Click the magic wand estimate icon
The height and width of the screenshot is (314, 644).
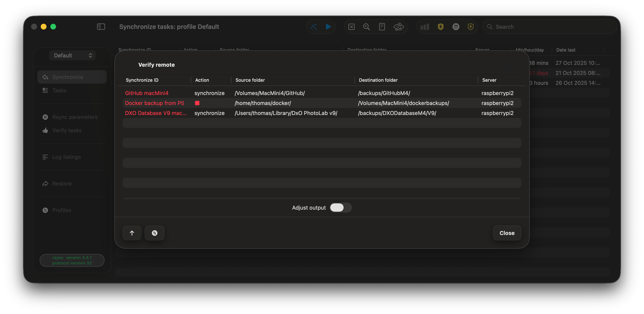click(314, 27)
